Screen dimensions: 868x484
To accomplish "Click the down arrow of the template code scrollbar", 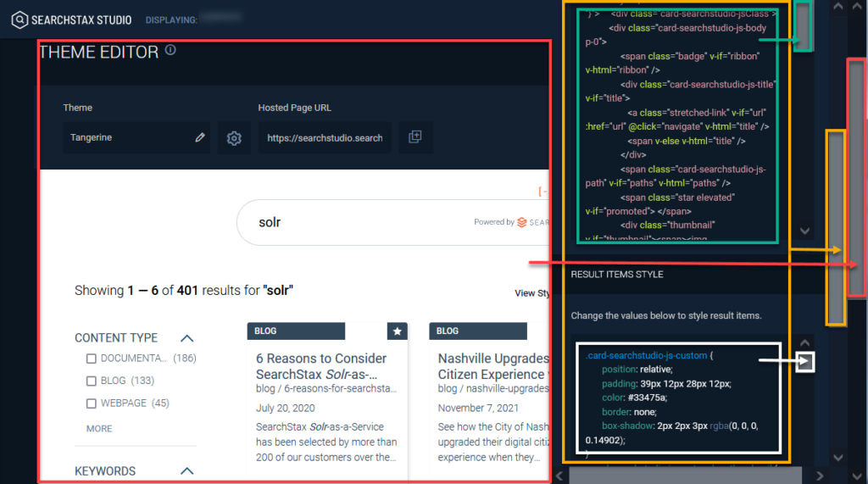I will pyautogui.click(x=805, y=231).
